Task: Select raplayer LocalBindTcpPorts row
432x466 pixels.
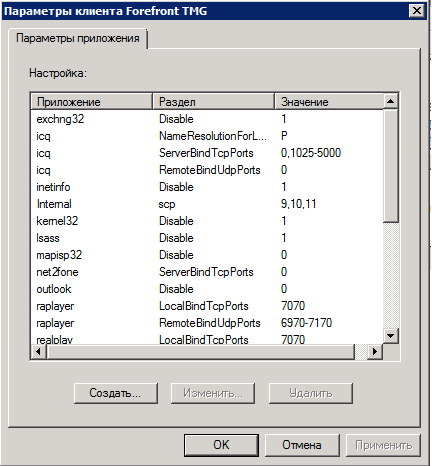Action: coord(207,306)
